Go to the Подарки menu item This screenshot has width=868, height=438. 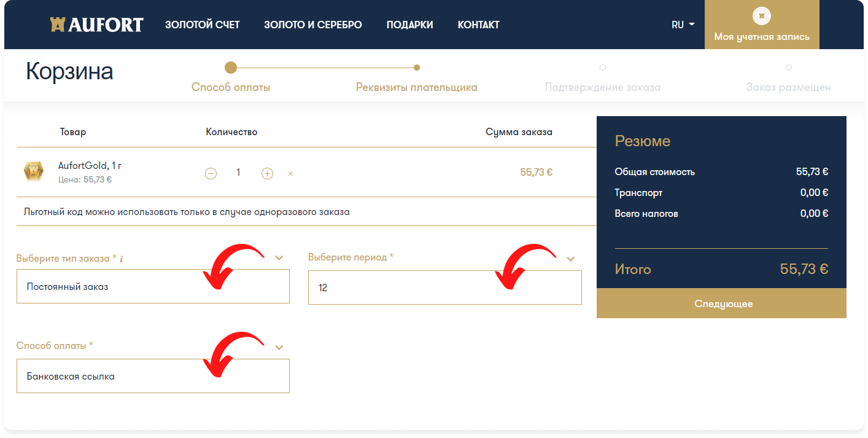409,25
